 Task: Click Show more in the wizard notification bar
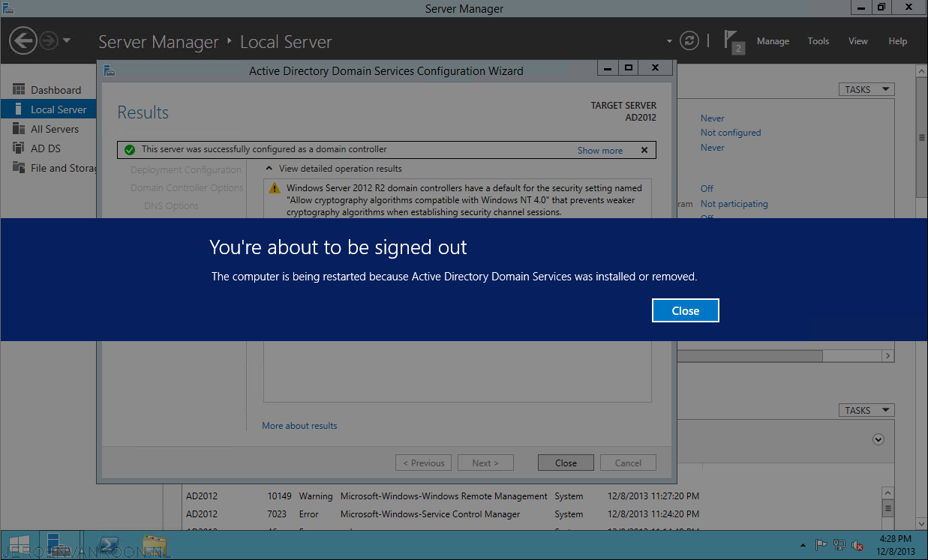click(x=600, y=150)
